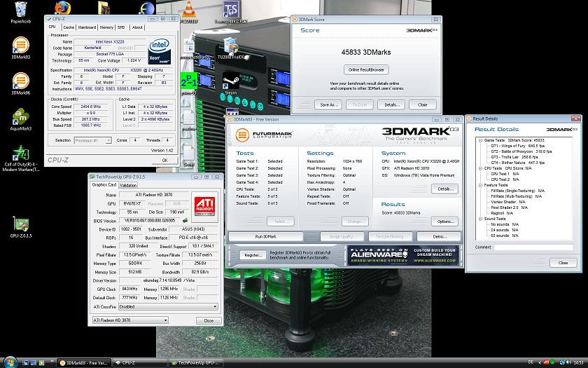Viewport: 588px width, 368px height.
Task: Click Close button in Result Details window
Action: [563, 263]
